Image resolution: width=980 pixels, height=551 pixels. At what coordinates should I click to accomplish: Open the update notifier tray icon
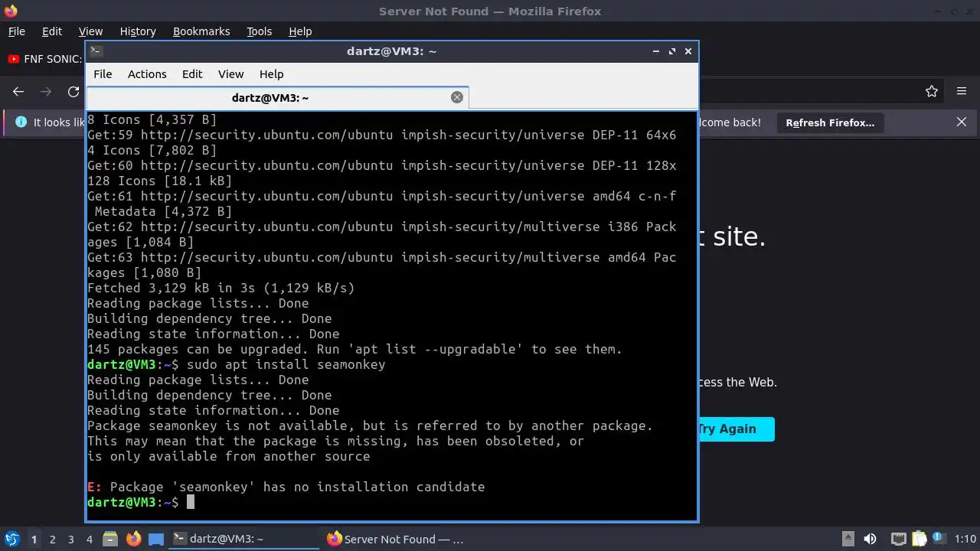coord(938,539)
